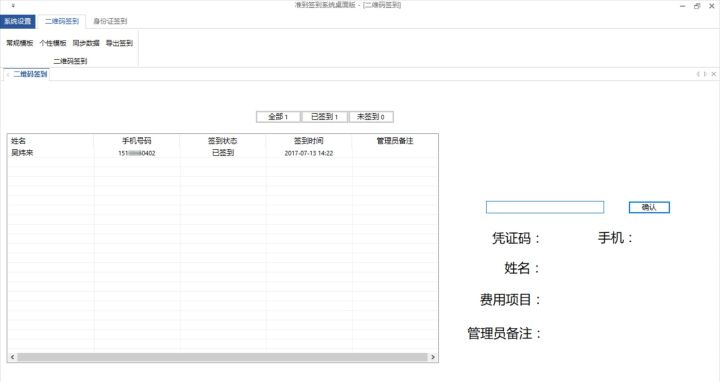Click the table's horizontal scrollbar left arrow
The width and height of the screenshot is (720, 382).
click(12, 357)
